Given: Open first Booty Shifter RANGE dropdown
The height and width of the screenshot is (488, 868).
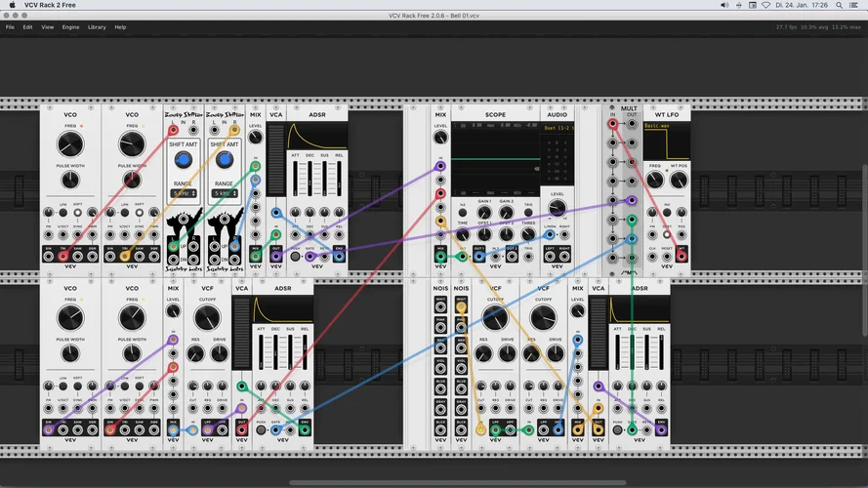Looking at the screenshot, I should click(x=182, y=193).
